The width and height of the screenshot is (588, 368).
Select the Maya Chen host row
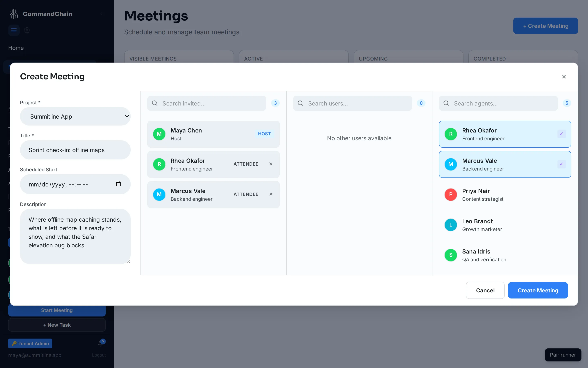click(213, 134)
